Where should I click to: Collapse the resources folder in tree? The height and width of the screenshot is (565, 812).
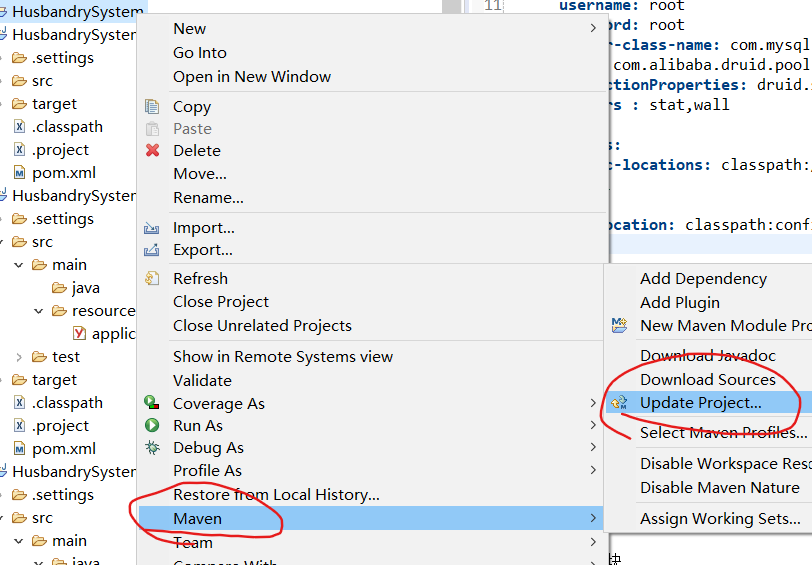(x=38, y=311)
